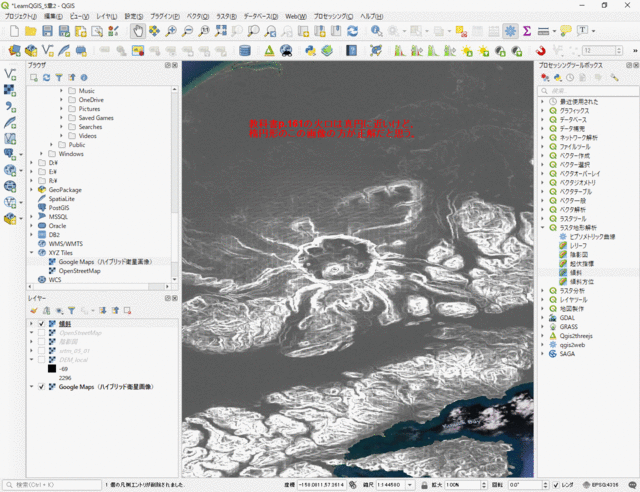Screen dimensions: 640x492
Task: Click the blue database cylinder icon
Action: click(245, 51)
